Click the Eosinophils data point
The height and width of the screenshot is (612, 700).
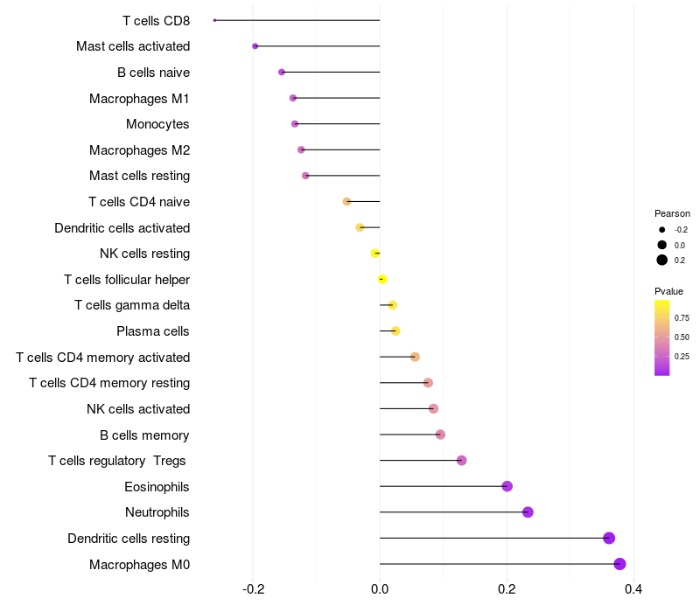point(507,486)
